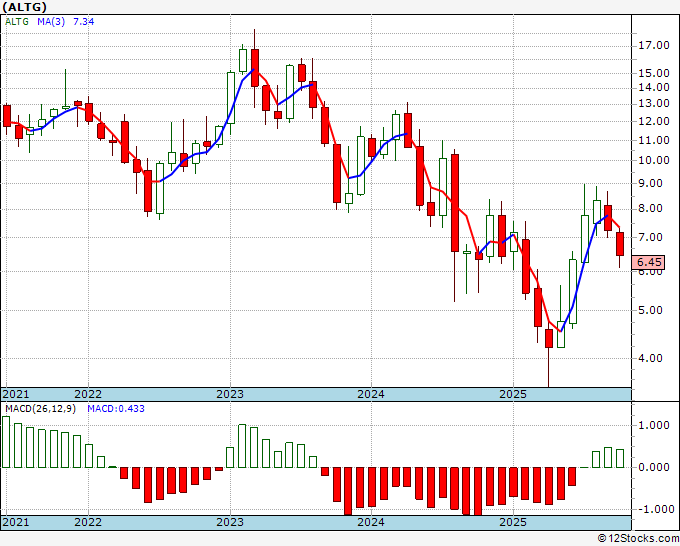
Task: Click the 7.34 moving average value
Action: pos(84,21)
